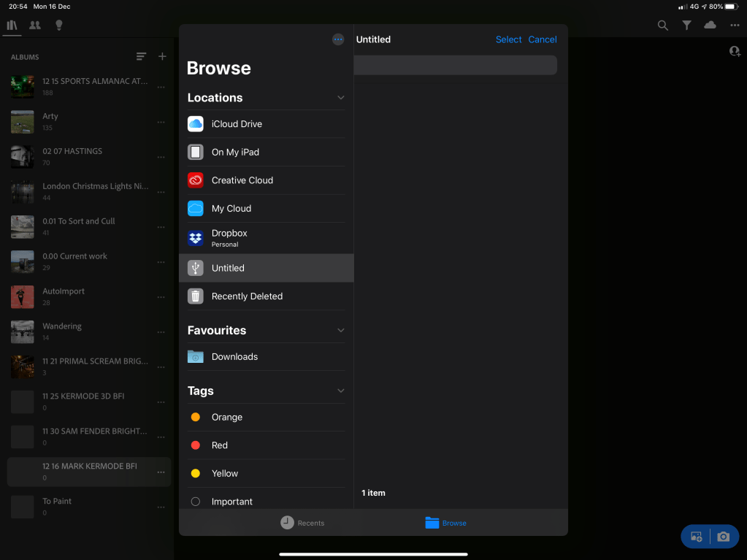The height and width of the screenshot is (560, 747).
Task: Tap the Learn lightbulb icon
Action: pyautogui.click(x=58, y=25)
